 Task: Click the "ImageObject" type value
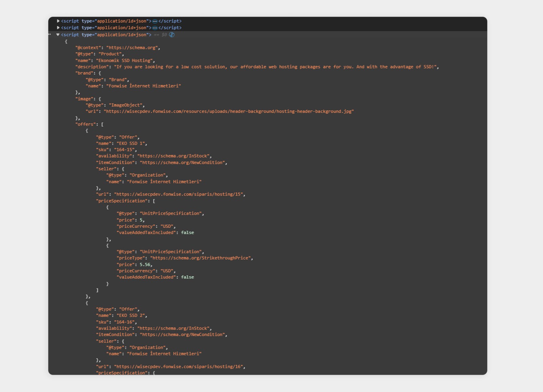tap(125, 105)
